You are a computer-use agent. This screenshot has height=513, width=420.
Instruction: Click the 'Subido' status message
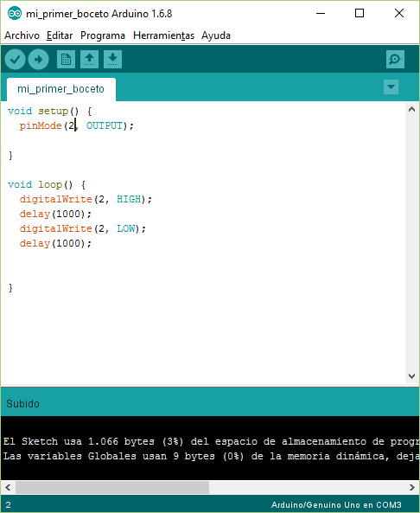22,404
